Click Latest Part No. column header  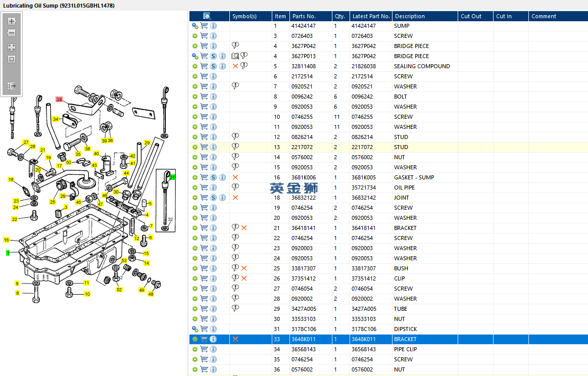pyautogui.click(x=371, y=16)
